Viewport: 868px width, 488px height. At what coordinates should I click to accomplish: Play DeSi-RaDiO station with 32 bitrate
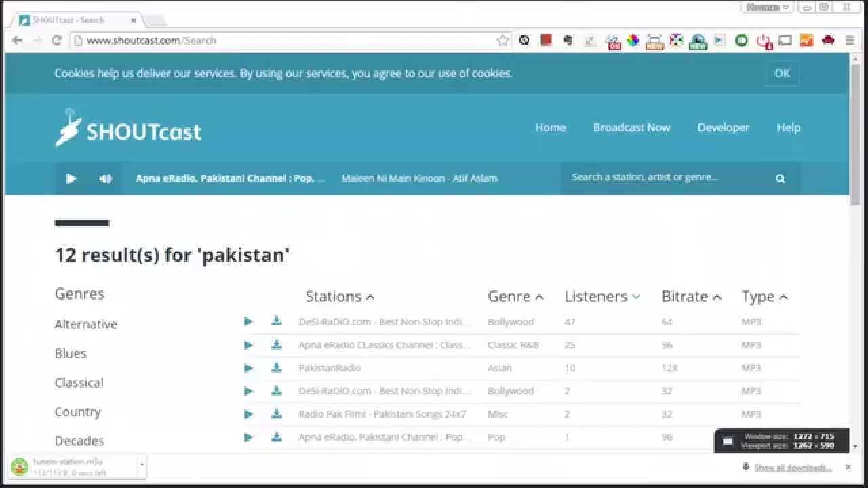pyautogui.click(x=248, y=391)
